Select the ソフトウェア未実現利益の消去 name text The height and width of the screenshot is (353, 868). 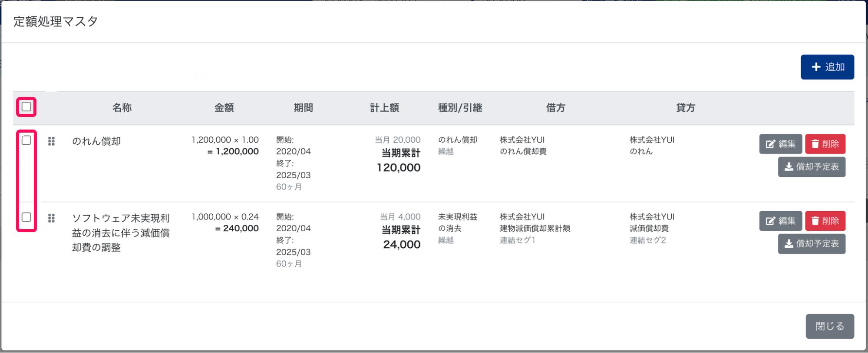coord(121,233)
